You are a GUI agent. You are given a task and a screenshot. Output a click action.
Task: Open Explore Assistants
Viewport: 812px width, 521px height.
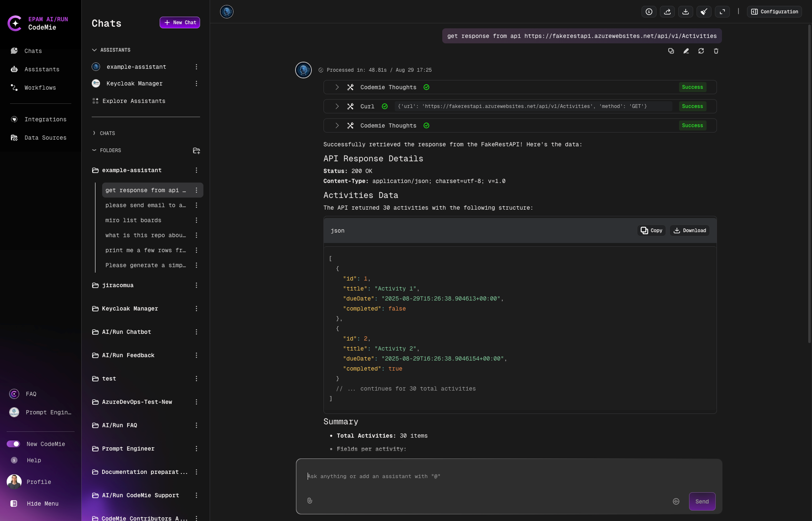[x=133, y=101]
